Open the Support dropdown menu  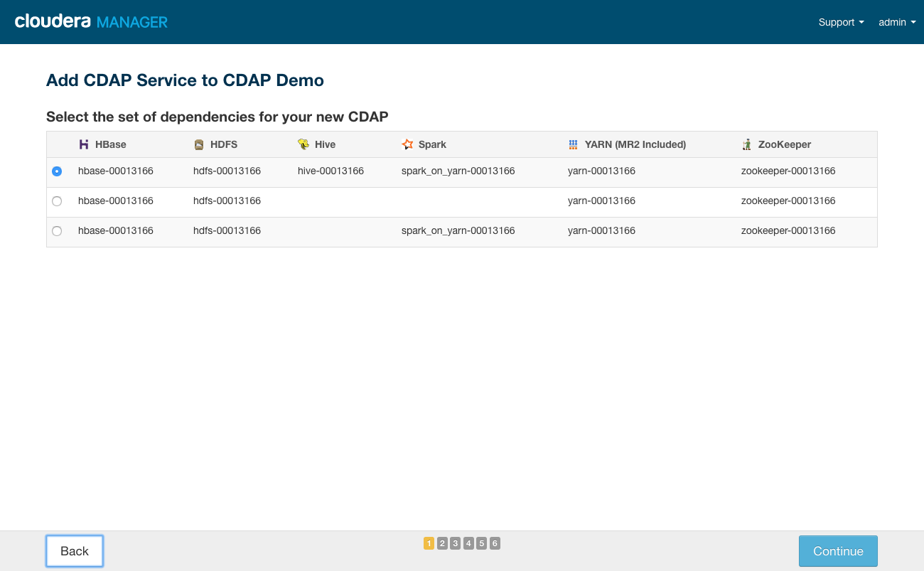(x=840, y=22)
